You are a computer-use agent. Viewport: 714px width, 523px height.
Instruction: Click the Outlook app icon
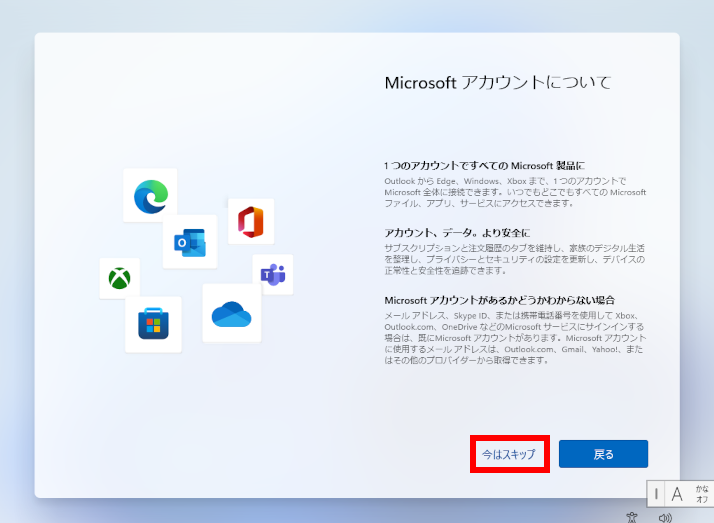click(x=190, y=242)
